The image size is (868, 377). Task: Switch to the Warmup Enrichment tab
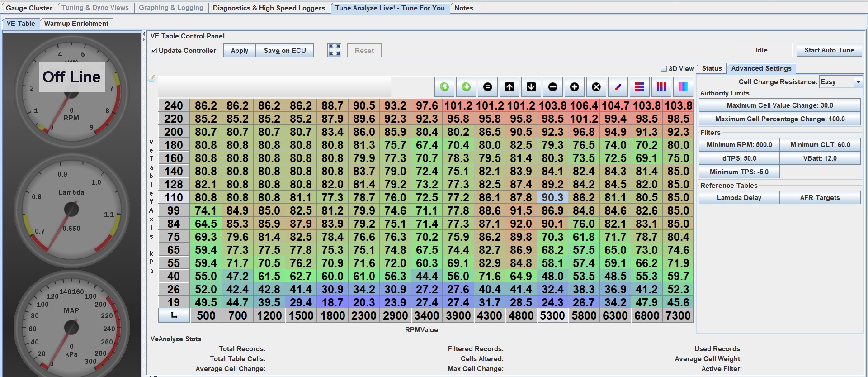76,24
